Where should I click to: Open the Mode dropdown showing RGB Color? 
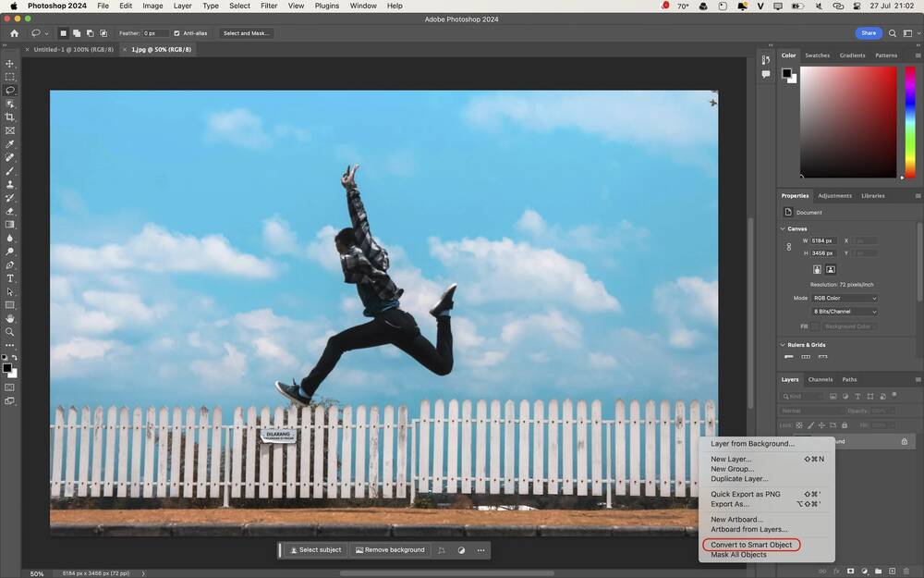[844, 298]
